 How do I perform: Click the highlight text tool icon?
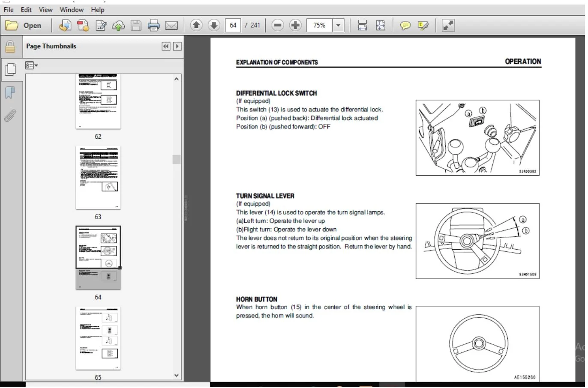tap(423, 26)
